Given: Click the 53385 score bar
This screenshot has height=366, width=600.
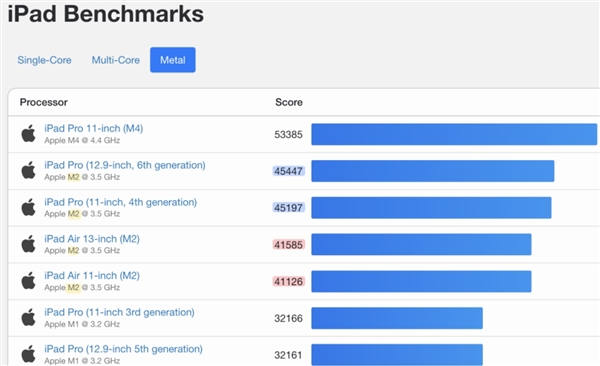Looking at the screenshot, I should 454,134.
